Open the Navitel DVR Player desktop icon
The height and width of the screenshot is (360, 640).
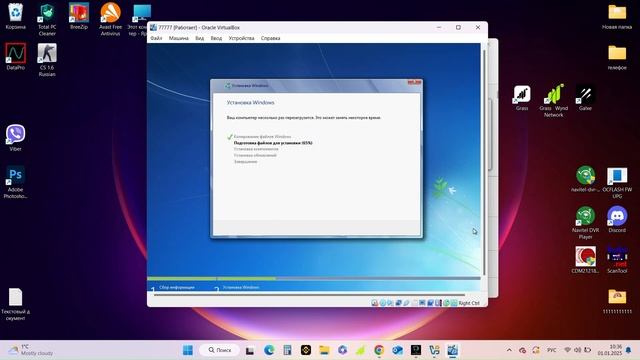click(x=585, y=222)
